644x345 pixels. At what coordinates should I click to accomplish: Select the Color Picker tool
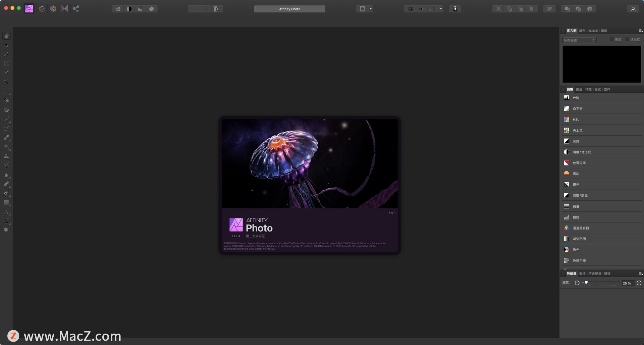(x=6, y=54)
